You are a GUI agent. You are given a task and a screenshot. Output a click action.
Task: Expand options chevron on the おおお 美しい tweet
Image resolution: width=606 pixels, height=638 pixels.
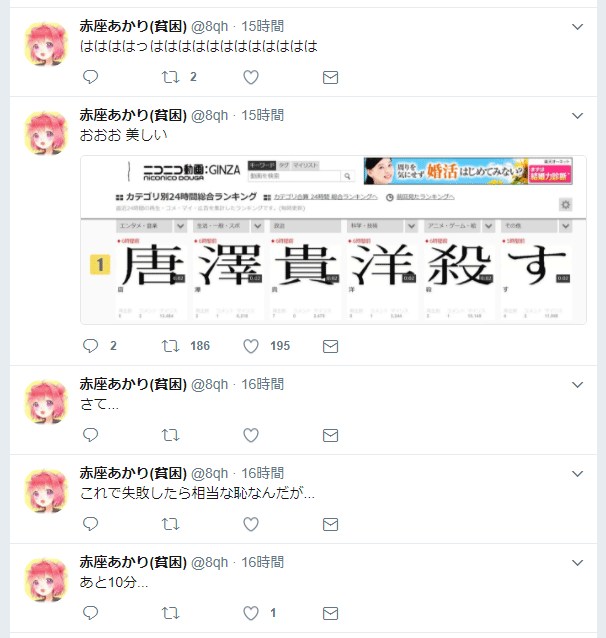click(578, 116)
